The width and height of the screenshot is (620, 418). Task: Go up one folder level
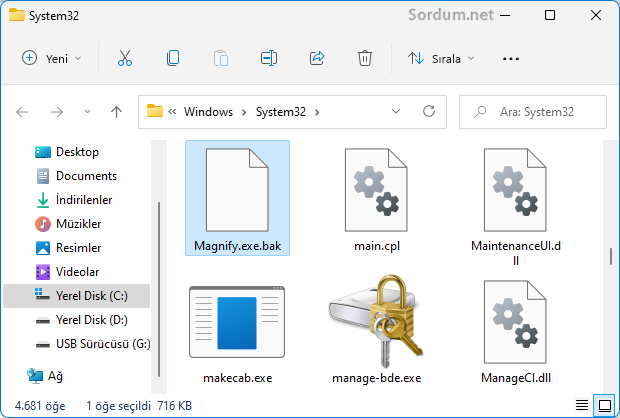point(116,112)
